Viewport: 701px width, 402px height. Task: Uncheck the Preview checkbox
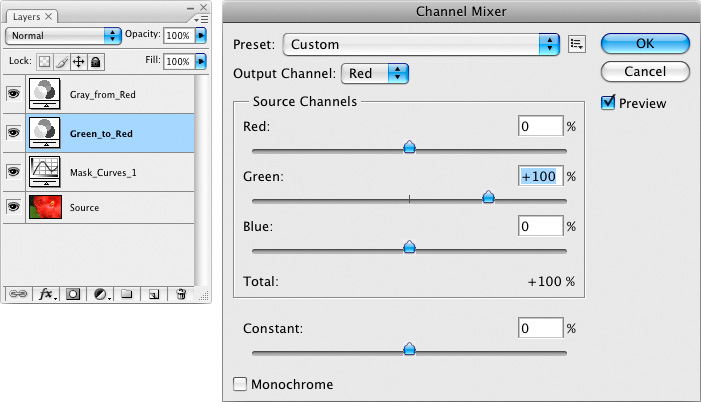[x=608, y=103]
